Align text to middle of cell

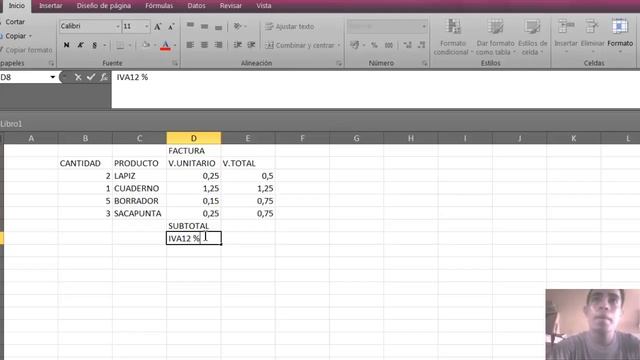pos(204,27)
